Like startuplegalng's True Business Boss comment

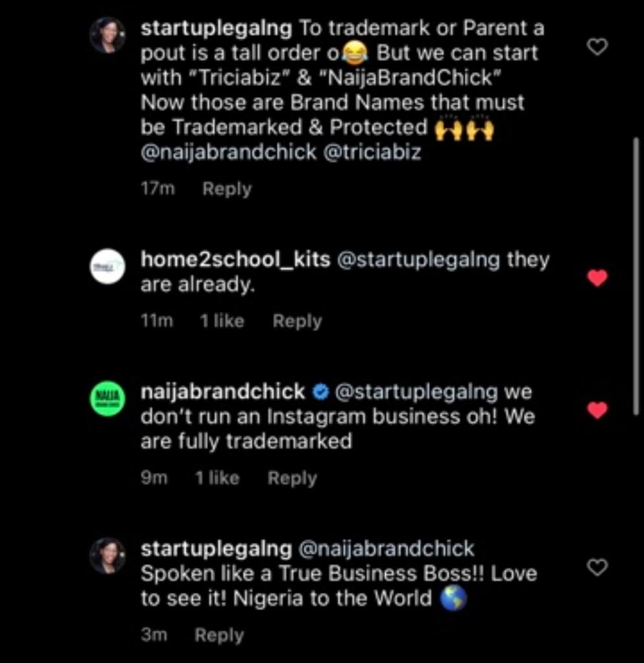(x=597, y=568)
